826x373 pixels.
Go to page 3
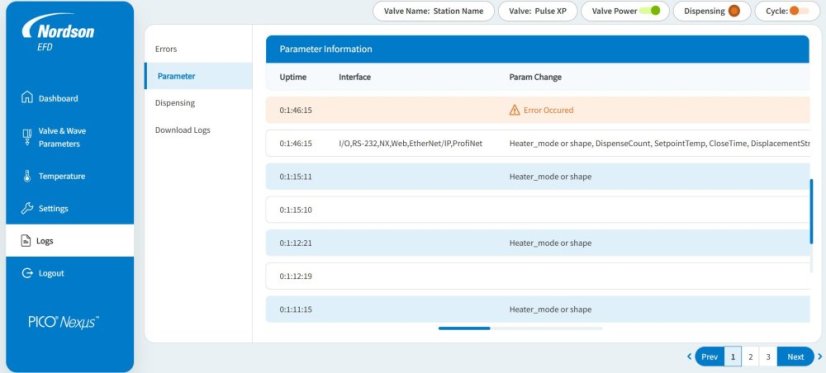(x=768, y=357)
